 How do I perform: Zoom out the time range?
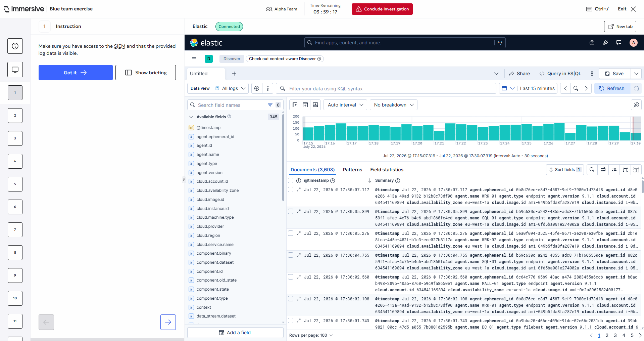click(576, 88)
